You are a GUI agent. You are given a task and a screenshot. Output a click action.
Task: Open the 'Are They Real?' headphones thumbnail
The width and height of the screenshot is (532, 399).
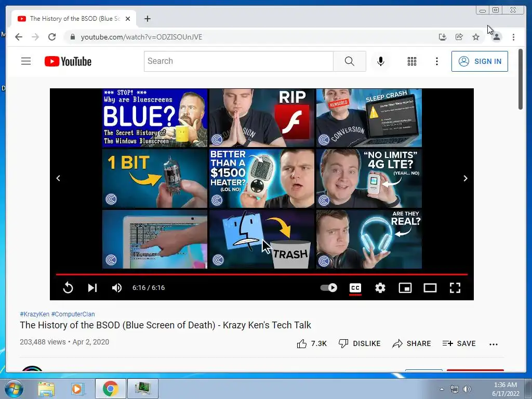[x=369, y=239]
